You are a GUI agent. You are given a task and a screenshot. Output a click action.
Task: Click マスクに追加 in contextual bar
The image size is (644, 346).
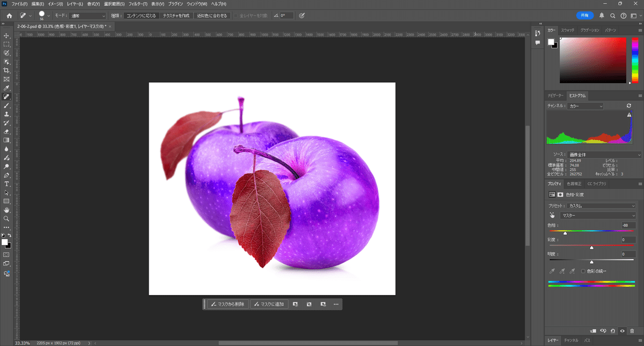(x=269, y=304)
